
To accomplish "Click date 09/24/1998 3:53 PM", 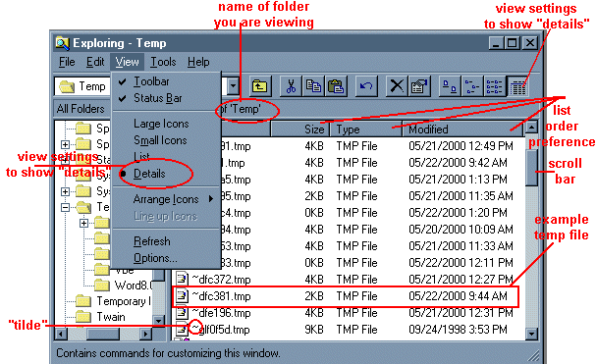I will tap(458, 330).
